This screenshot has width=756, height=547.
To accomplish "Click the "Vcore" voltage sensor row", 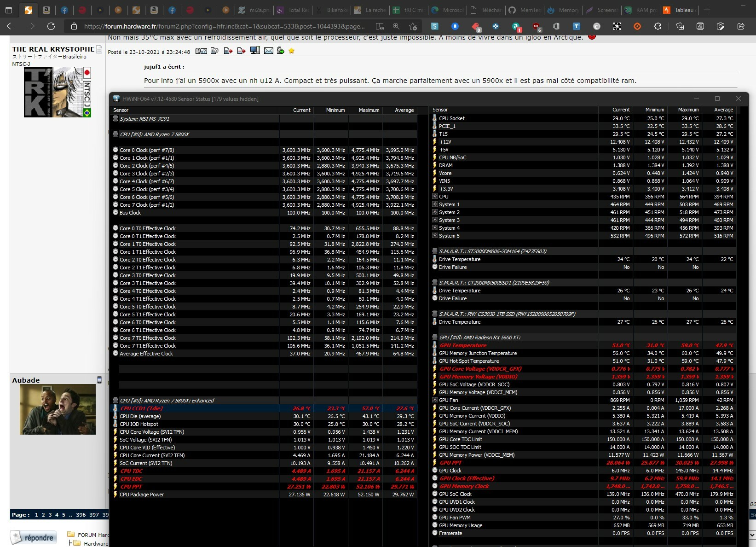I will coord(583,173).
